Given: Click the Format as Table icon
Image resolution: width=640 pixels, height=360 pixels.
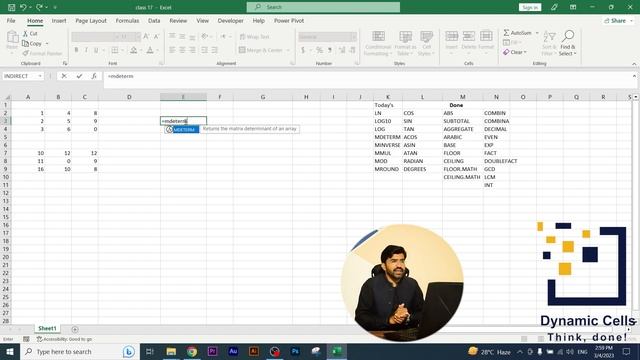Looking at the screenshot, I should [405, 36].
